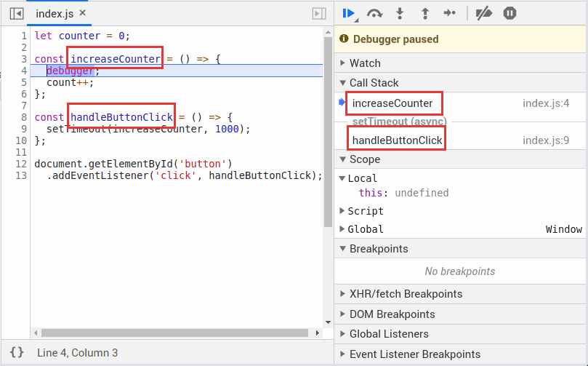Expand the Watch section

(365, 63)
